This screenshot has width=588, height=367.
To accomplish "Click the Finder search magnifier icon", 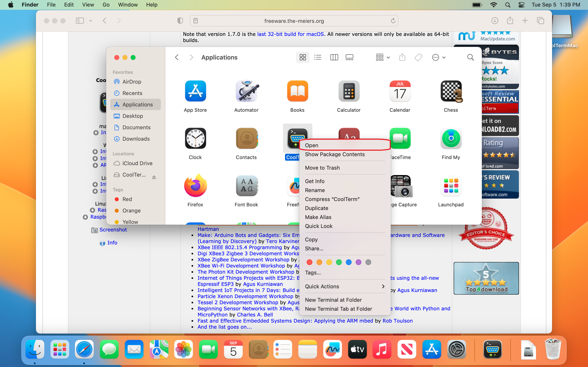I will click(470, 57).
